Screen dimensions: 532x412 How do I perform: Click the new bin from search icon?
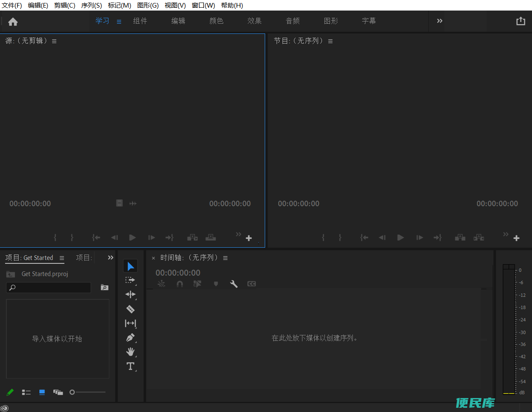coord(105,288)
